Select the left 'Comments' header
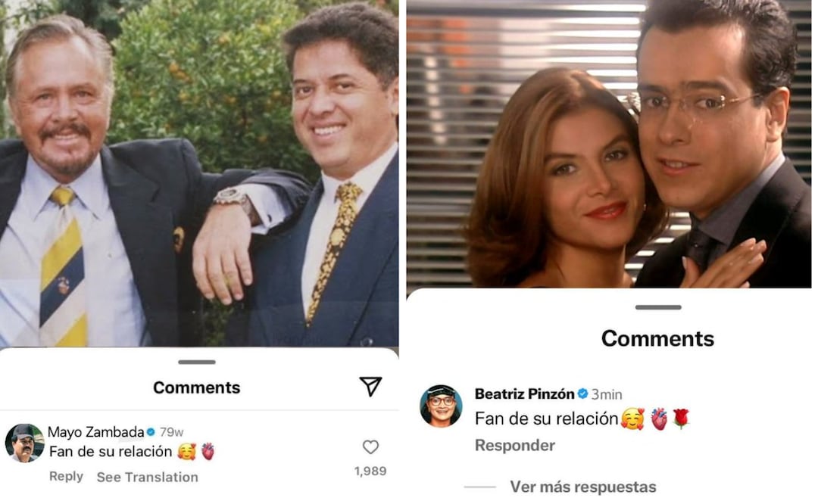 tap(197, 387)
